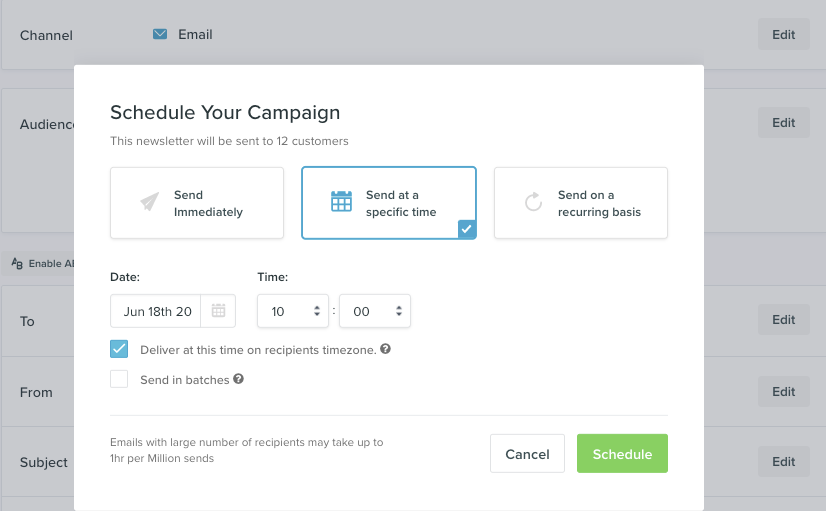Click the Date field showing Jun 18th
This screenshot has width=826, height=511.
pos(157,311)
